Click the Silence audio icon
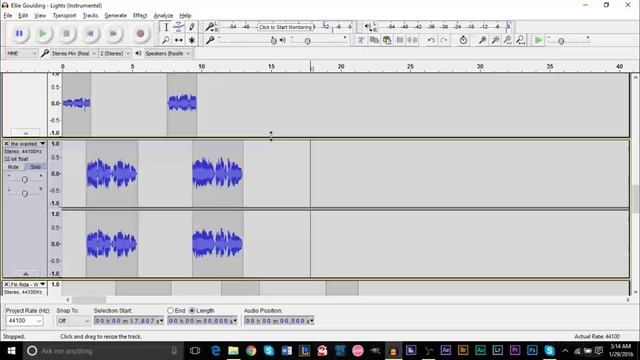 [x=413, y=40]
